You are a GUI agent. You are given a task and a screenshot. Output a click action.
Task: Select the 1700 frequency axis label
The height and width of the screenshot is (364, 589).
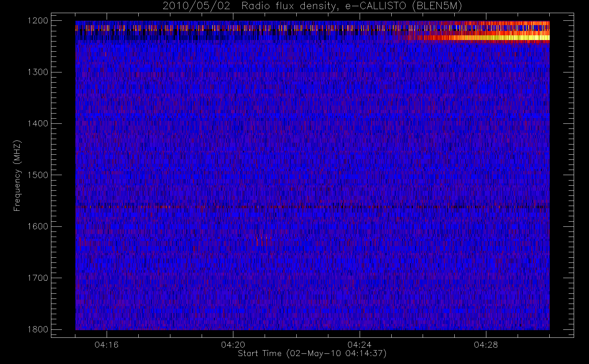tap(38, 278)
